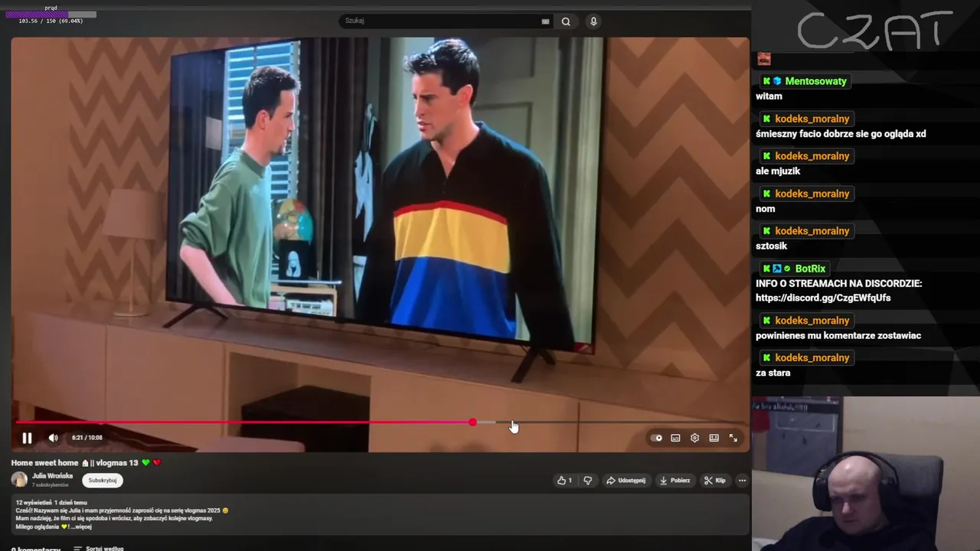Screen dimensions: 980x551
Task: Click video title 'Home sweet home'
Action: [x=44, y=463]
